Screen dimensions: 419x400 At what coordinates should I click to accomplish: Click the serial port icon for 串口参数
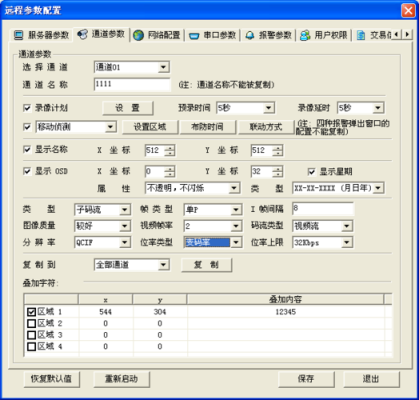pos(194,36)
